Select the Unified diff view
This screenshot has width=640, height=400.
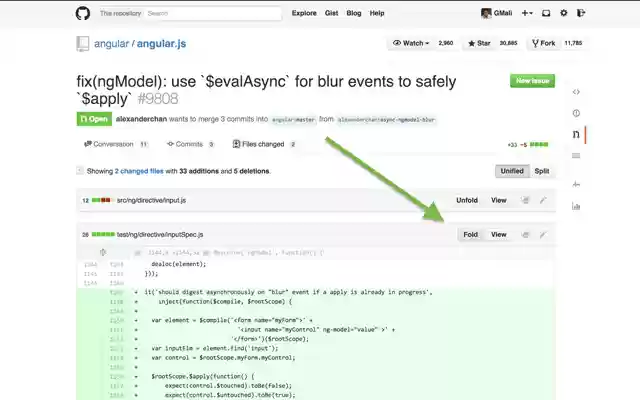point(512,171)
